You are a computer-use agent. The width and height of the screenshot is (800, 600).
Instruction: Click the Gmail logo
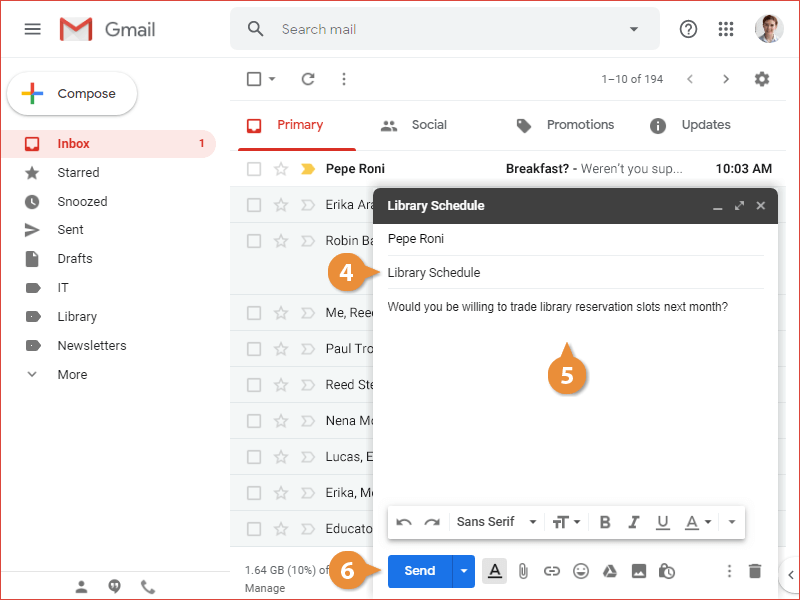(x=107, y=29)
